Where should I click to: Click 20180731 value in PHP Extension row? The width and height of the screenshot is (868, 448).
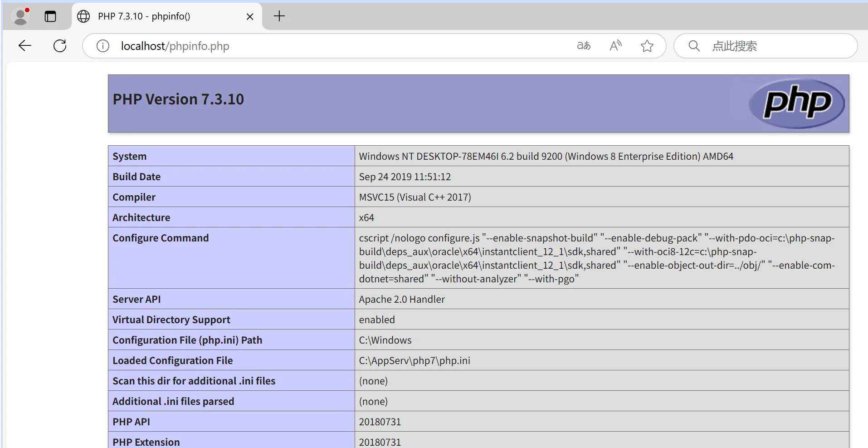pos(380,442)
